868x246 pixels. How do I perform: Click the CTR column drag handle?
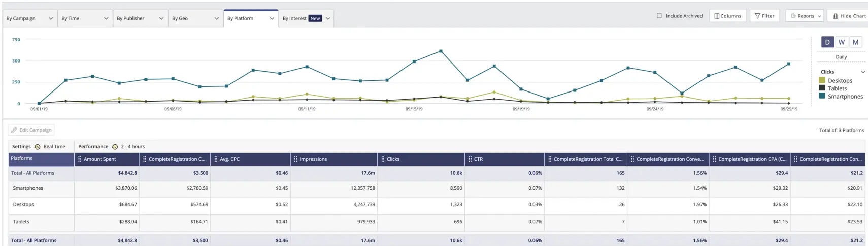[x=470, y=159]
